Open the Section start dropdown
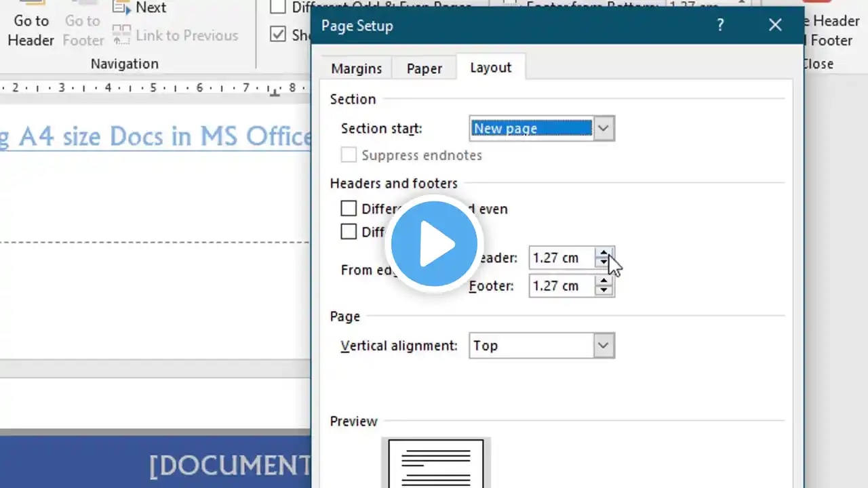Image resolution: width=868 pixels, height=488 pixels. tap(604, 128)
